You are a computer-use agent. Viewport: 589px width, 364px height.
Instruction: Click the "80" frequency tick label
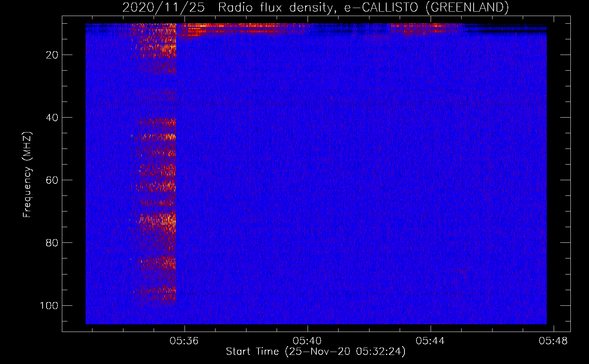pos(52,243)
